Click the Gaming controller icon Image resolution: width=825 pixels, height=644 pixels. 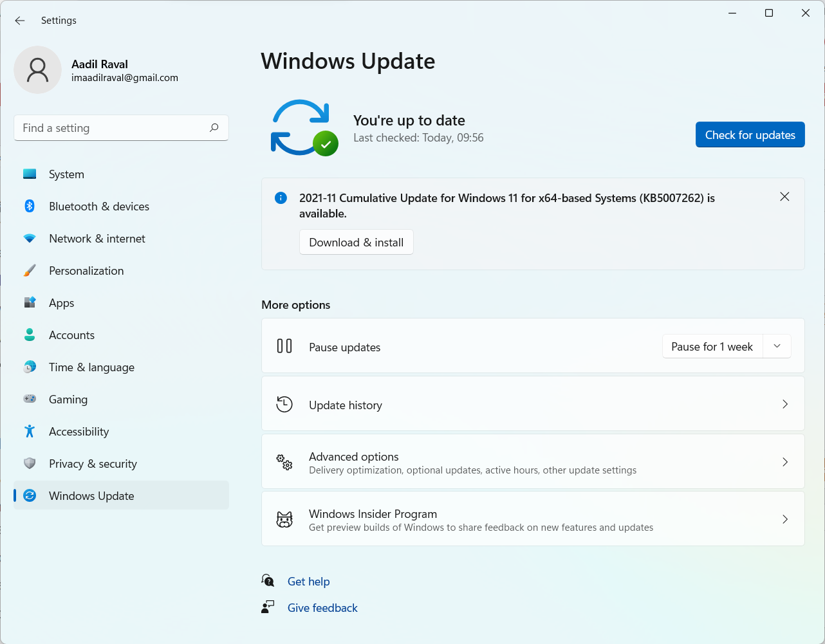click(30, 399)
